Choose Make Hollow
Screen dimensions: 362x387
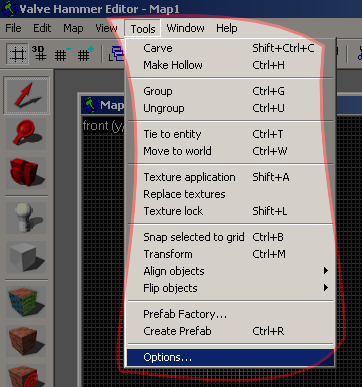tap(230, 65)
